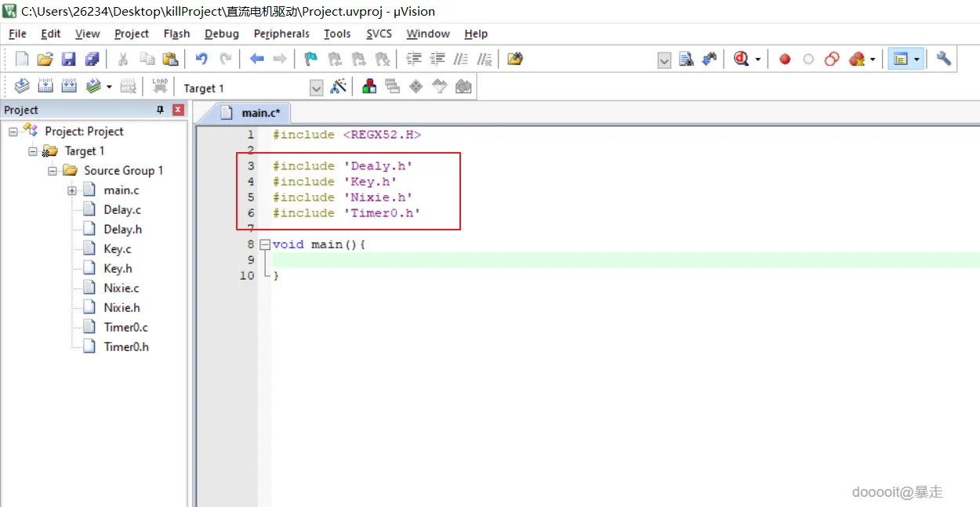The height and width of the screenshot is (507, 980).
Task: Start debug session magnifier icon
Action: [741, 59]
